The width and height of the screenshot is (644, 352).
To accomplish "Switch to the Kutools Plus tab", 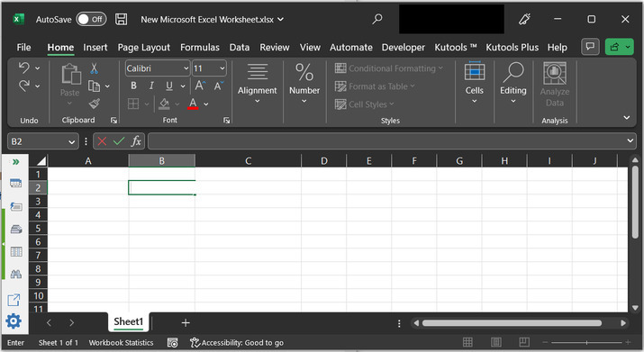I will tap(512, 48).
